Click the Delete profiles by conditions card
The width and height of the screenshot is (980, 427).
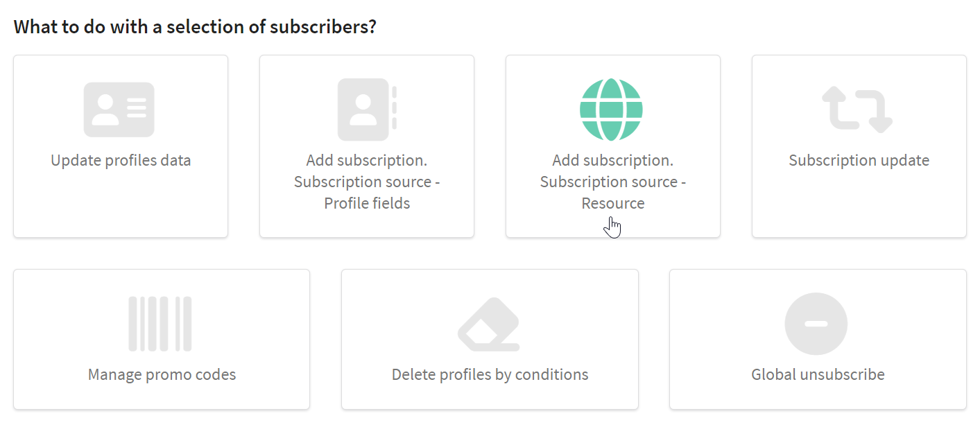[490, 339]
